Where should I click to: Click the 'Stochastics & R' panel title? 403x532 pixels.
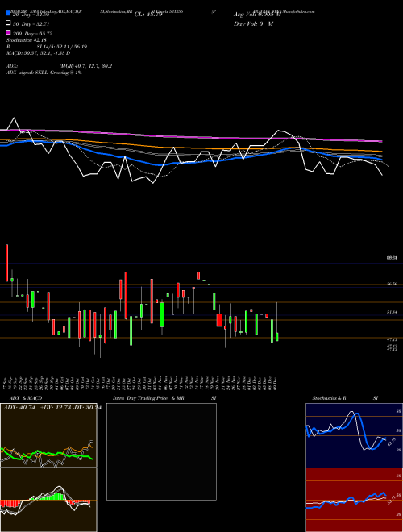(x=330, y=398)
